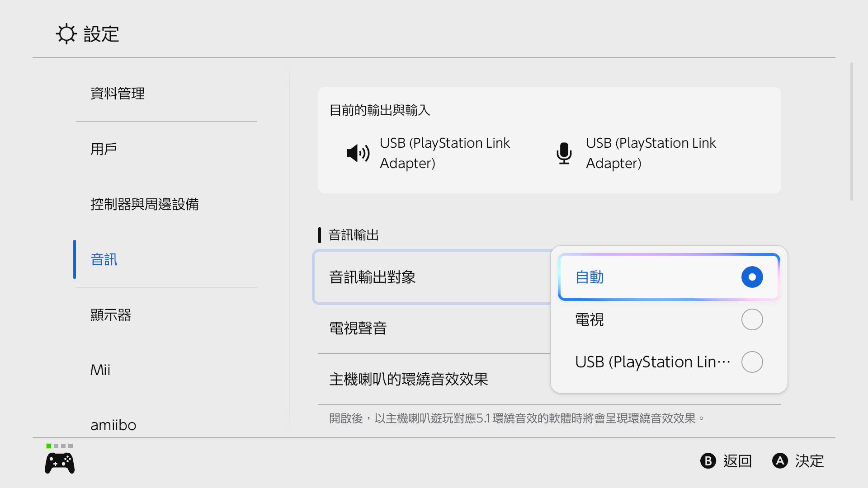Open the Mii settings section
The width and height of the screenshot is (868, 488).
100,370
